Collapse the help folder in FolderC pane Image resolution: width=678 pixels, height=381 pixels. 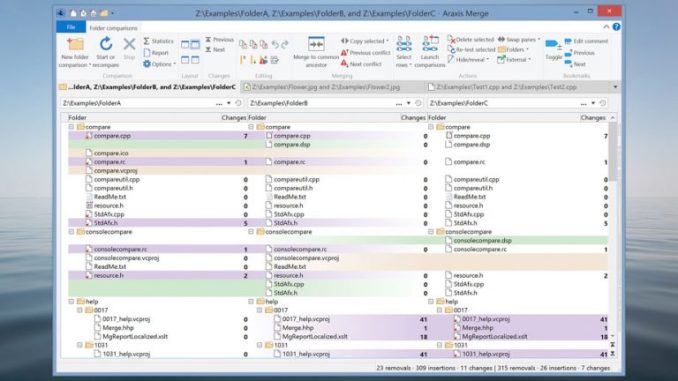(431, 301)
